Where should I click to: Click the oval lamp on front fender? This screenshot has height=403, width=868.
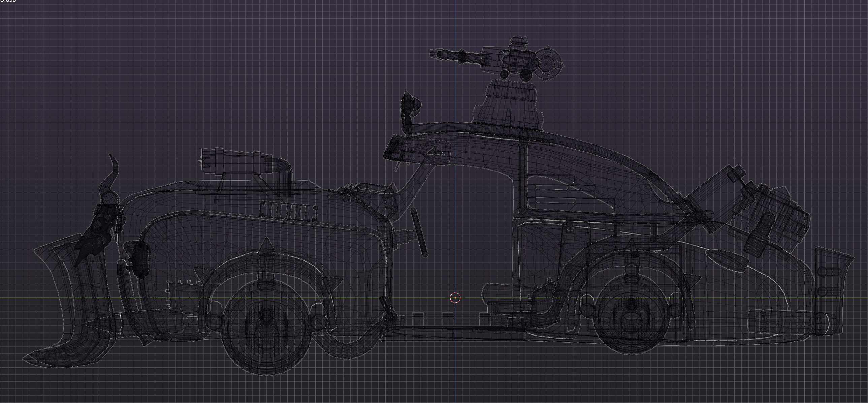click(x=141, y=258)
